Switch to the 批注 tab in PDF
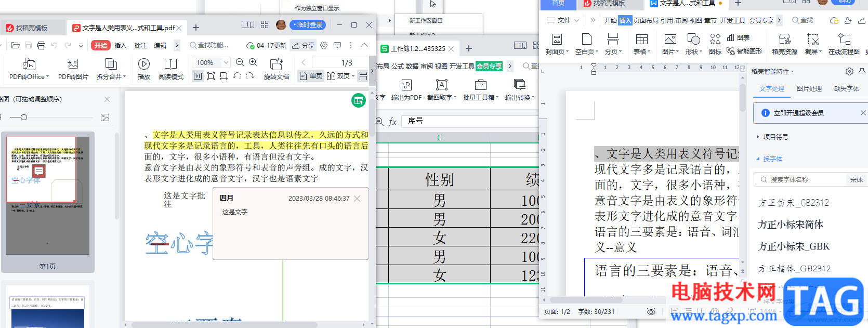Screen dimensions: 868x328 click(x=140, y=45)
